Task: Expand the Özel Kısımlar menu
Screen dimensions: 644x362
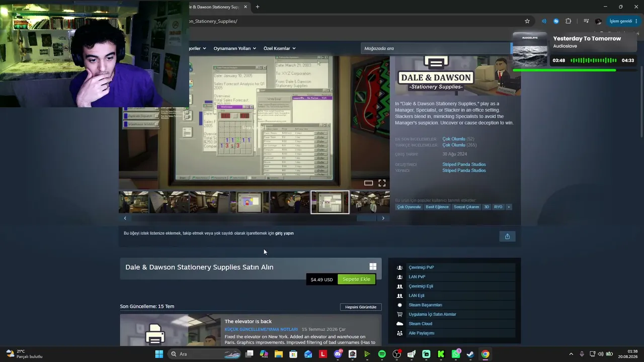Action: 279,48
